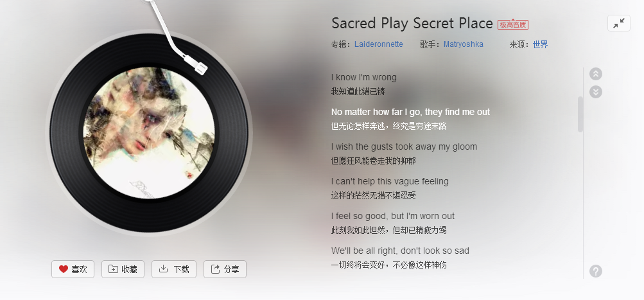Collapse the lyrics view with shrink icon
644x300 pixels.
coord(618,23)
